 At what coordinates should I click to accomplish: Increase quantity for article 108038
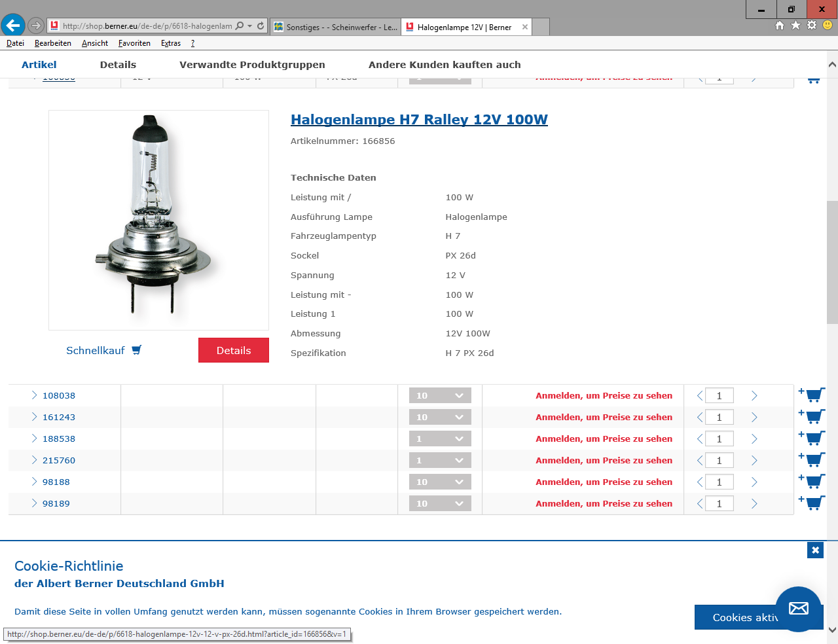(754, 395)
